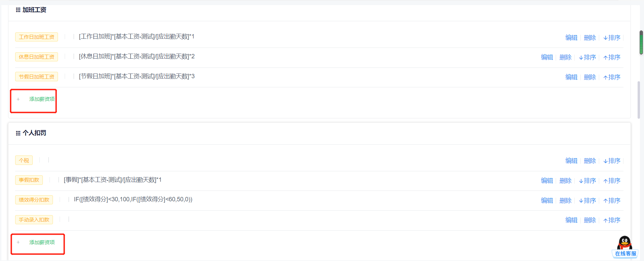Delete the 休息日加班工资 salary item

click(565, 57)
